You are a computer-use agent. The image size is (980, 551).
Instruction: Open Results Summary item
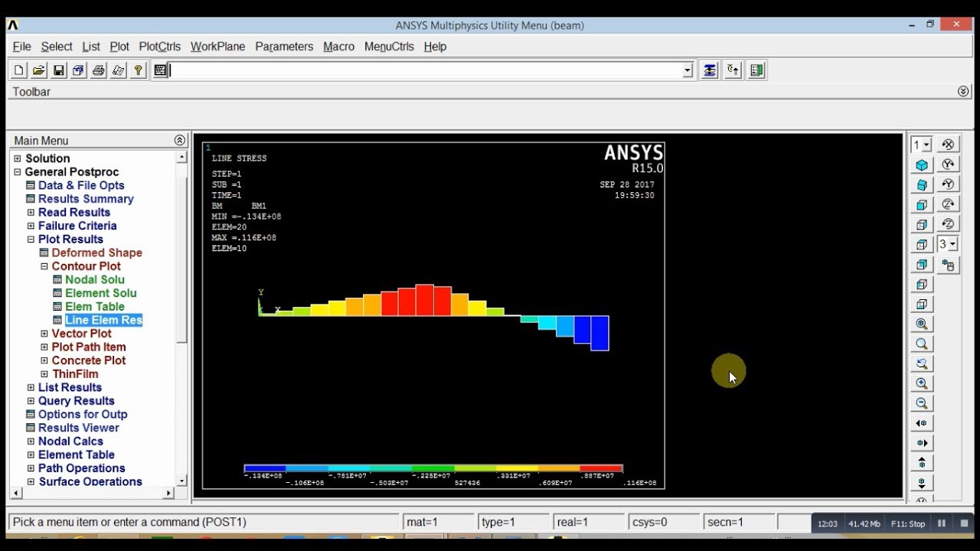(86, 199)
